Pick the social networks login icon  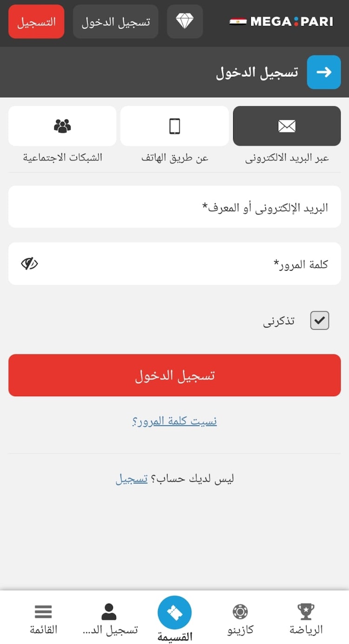(x=62, y=126)
